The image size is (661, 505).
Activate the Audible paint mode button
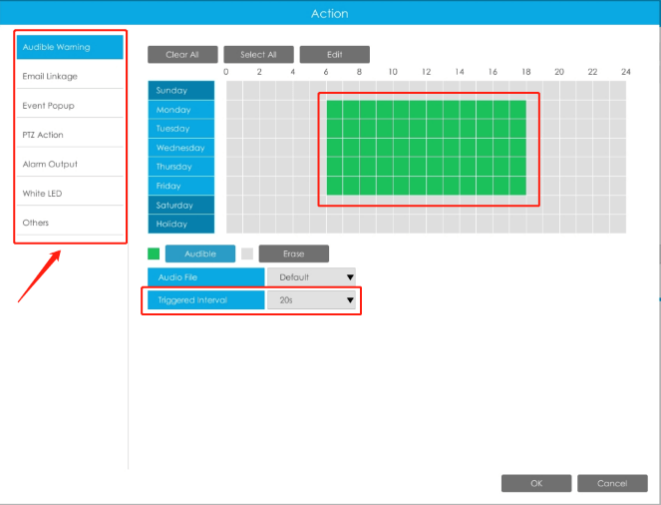pos(200,254)
